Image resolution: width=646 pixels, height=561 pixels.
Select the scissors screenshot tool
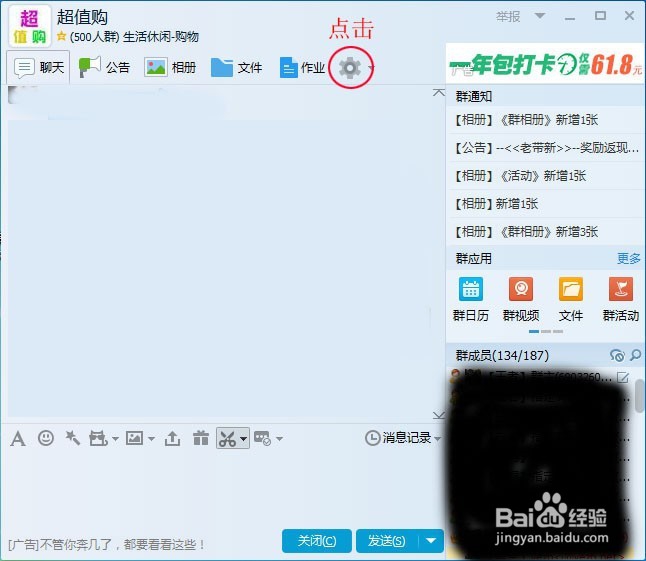pos(227,439)
